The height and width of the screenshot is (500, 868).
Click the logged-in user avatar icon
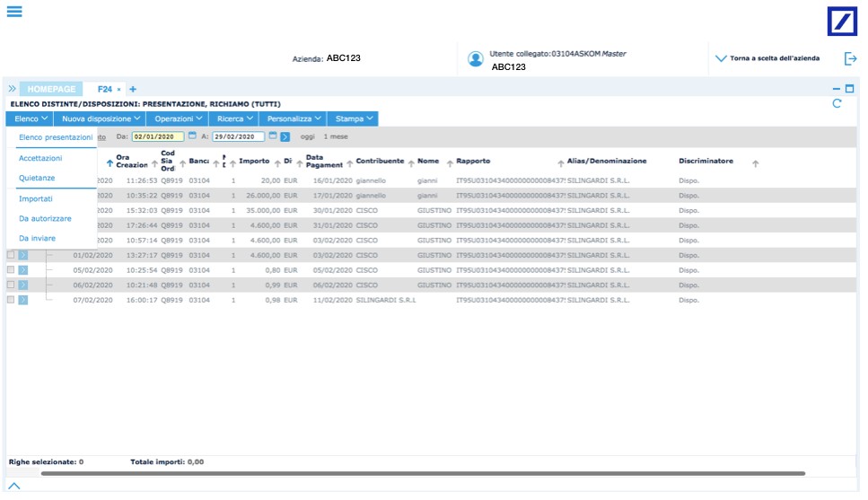(475, 58)
